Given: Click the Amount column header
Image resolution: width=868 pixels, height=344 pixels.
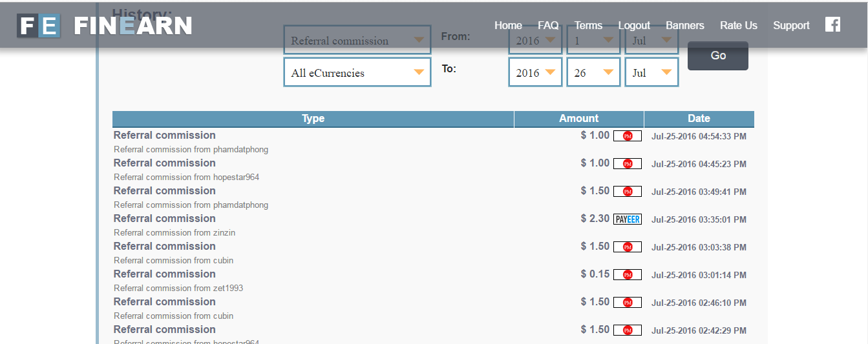Looking at the screenshot, I should 578,119.
